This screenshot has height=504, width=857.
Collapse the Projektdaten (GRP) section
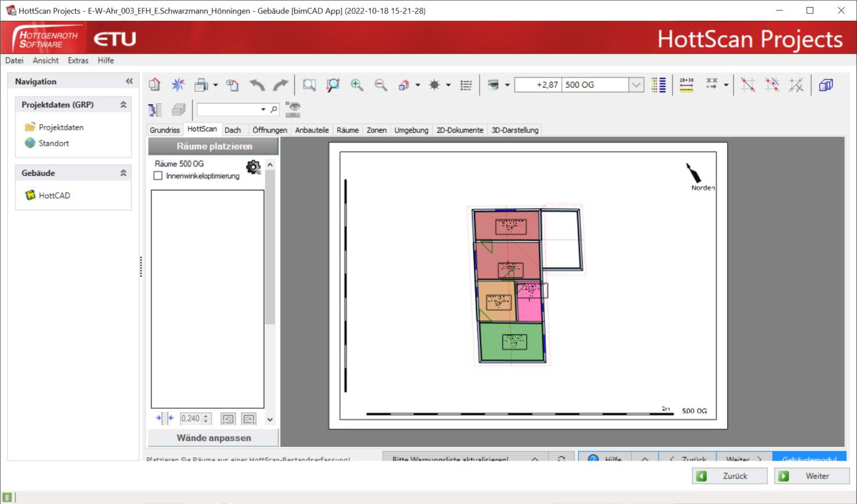point(123,105)
